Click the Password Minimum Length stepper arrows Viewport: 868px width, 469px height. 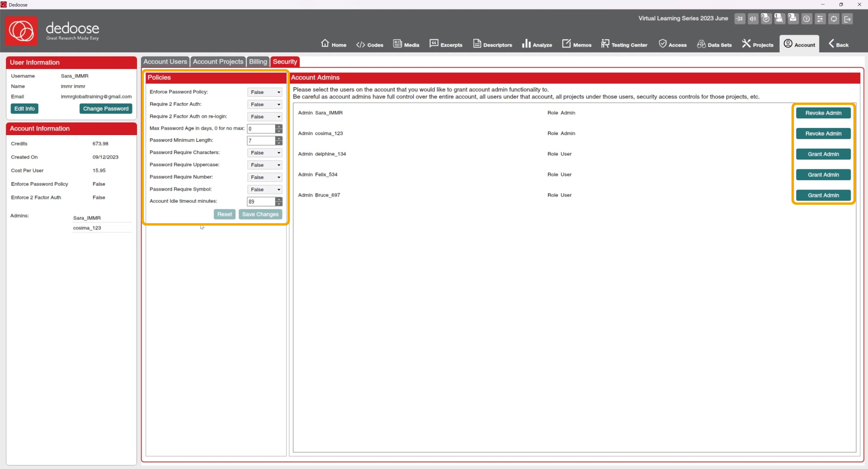pyautogui.click(x=279, y=141)
